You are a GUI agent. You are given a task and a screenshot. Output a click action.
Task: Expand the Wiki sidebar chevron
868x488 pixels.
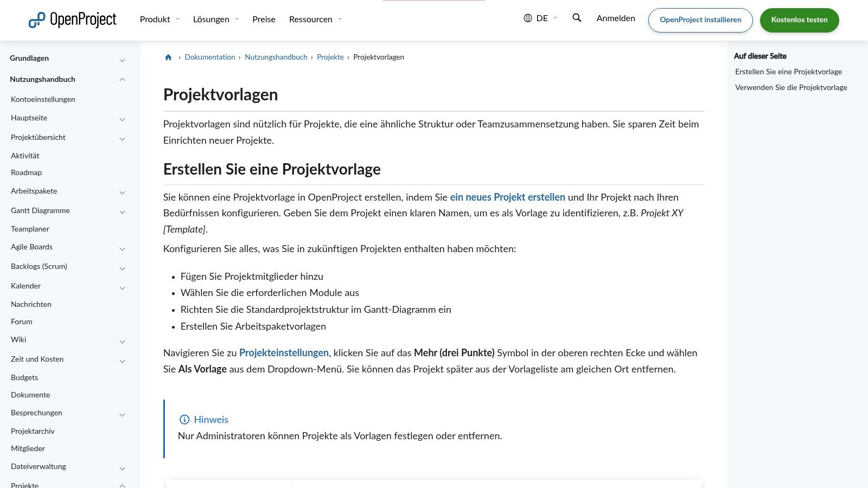pyautogui.click(x=122, y=342)
